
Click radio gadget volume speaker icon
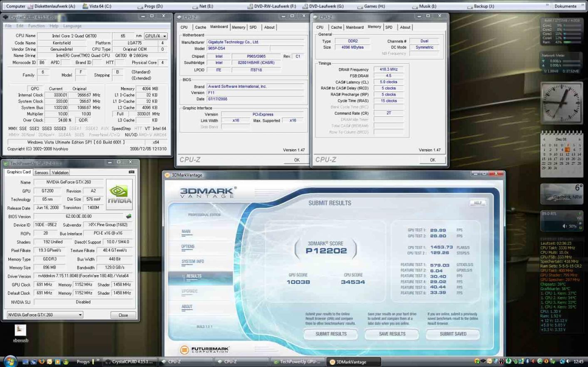(x=565, y=226)
